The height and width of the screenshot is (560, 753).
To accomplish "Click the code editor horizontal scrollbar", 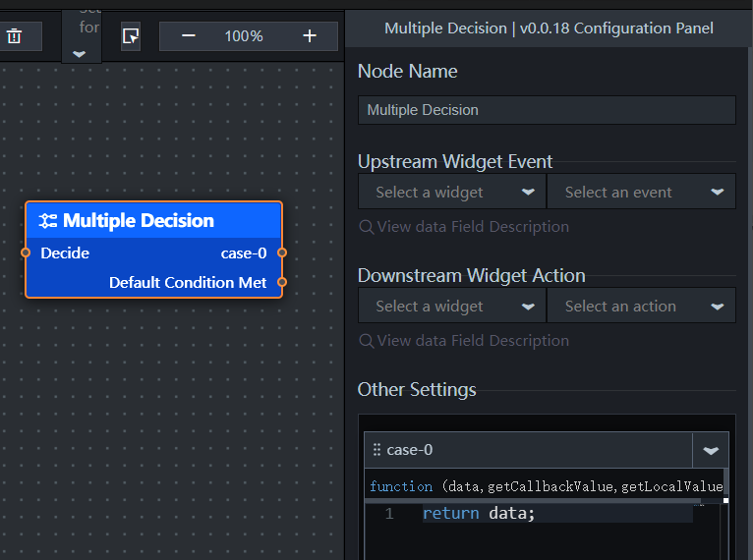I will click(533, 500).
